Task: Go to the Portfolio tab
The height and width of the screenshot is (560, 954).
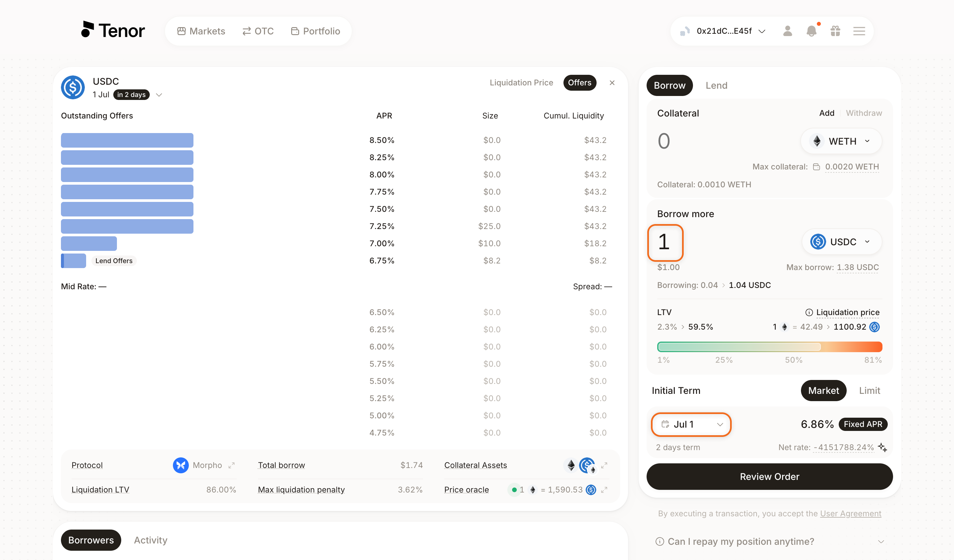Action: coord(315,31)
